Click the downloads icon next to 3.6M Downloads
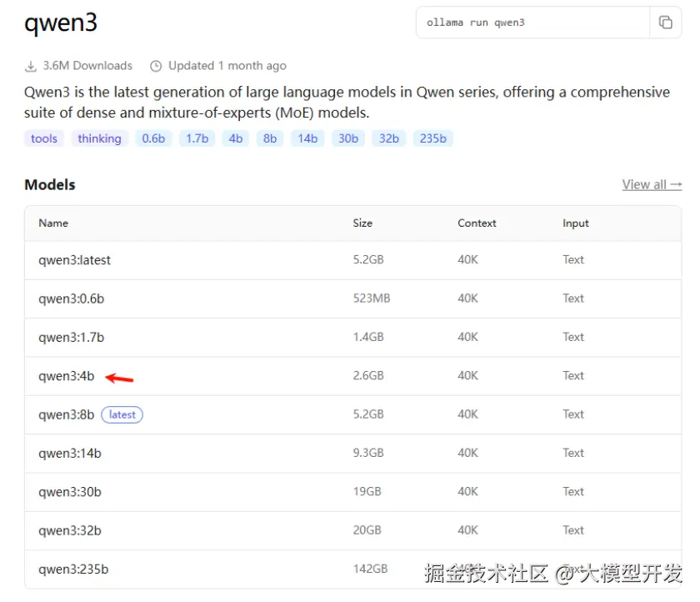 click(30, 66)
